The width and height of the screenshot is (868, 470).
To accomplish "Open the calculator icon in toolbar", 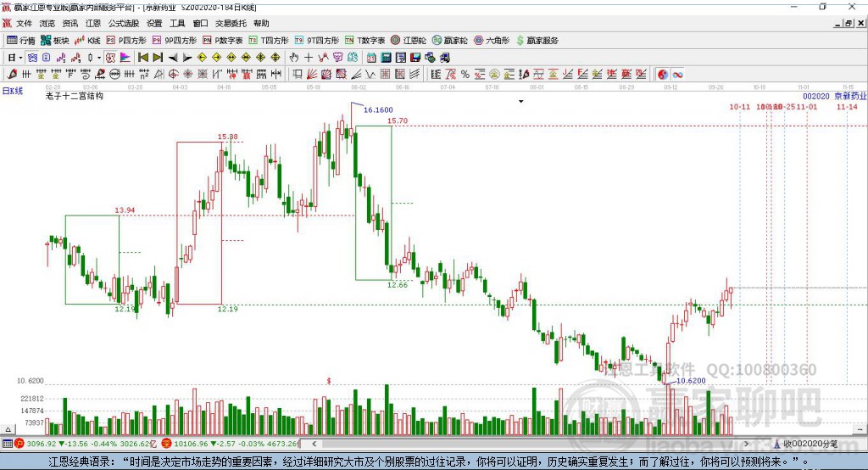I will (x=387, y=58).
